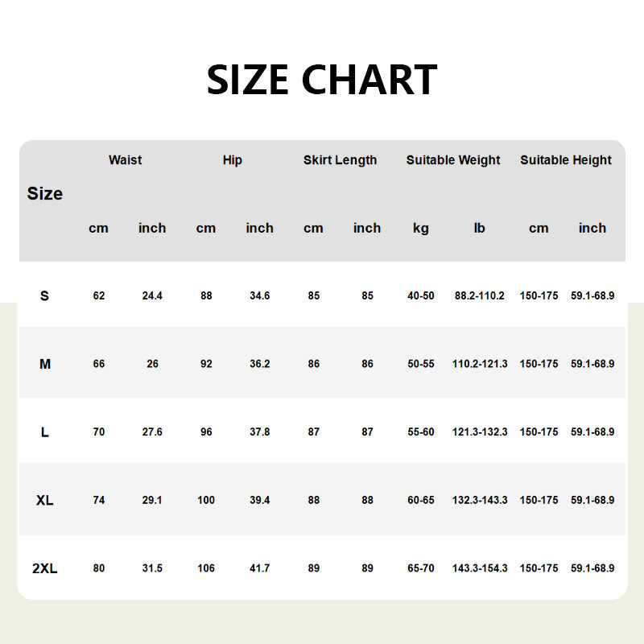Click the 2XL weight range 65-70 kg
The width and height of the screenshot is (644, 644).
click(x=420, y=568)
